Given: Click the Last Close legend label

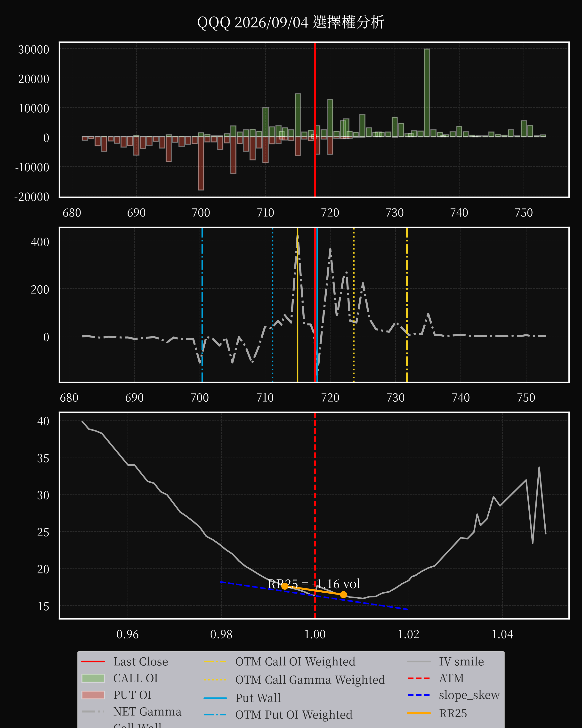Looking at the screenshot, I should [140, 662].
